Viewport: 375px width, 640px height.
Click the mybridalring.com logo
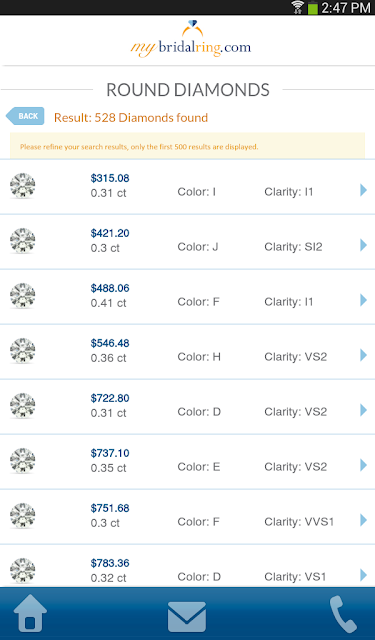click(x=191, y=39)
